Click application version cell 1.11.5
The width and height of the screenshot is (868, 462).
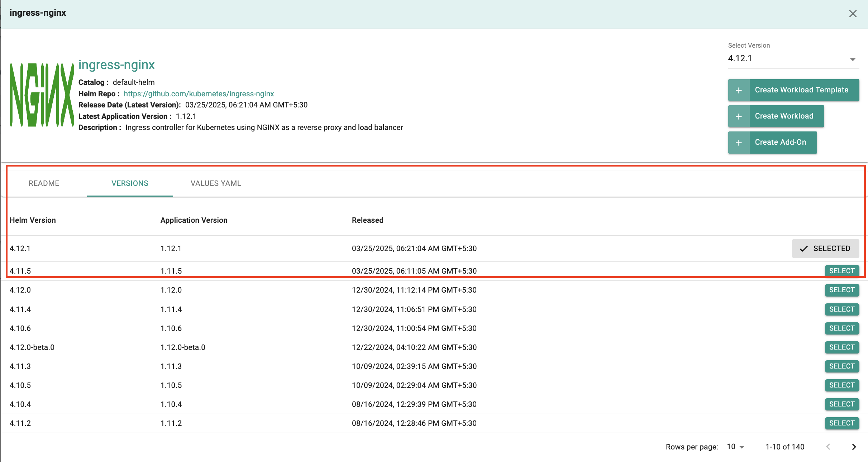(x=171, y=271)
